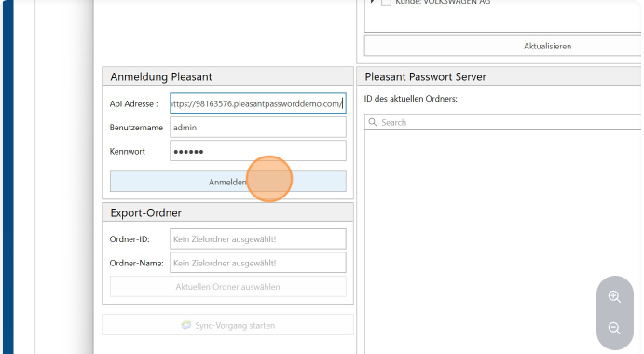Click into the Benutzername field

click(258, 128)
